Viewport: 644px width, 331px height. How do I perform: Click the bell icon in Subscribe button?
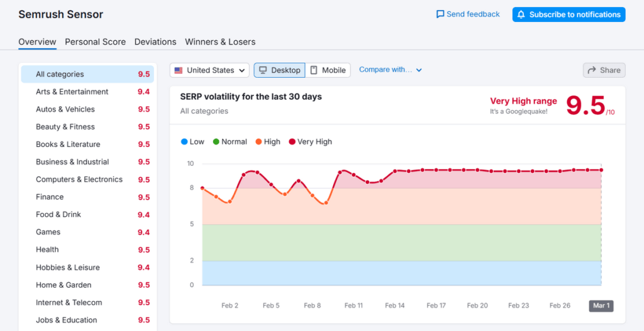[x=521, y=15]
